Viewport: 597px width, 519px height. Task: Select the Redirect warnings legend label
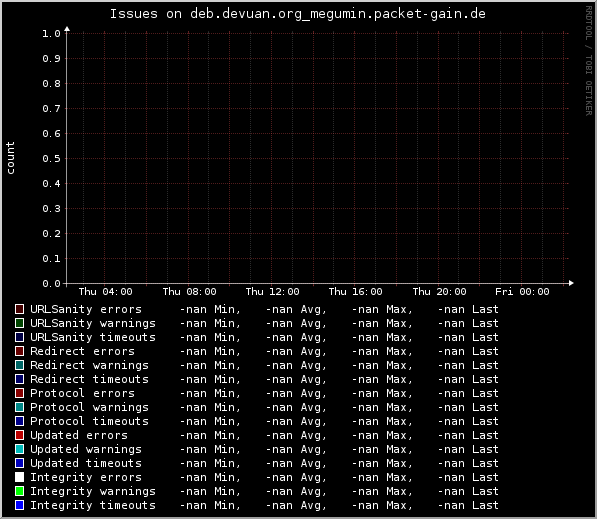(89, 365)
